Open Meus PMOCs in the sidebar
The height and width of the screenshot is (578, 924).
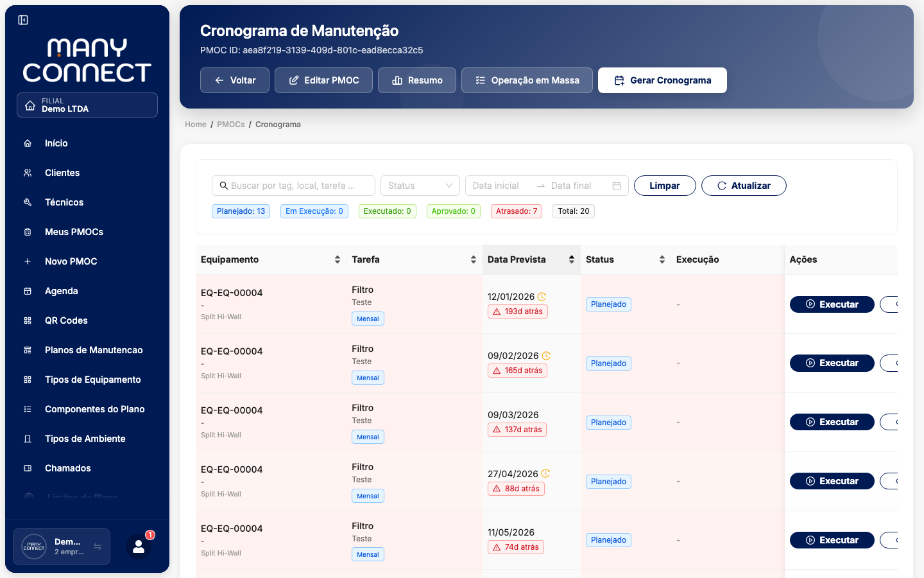pyautogui.click(x=87, y=232)
